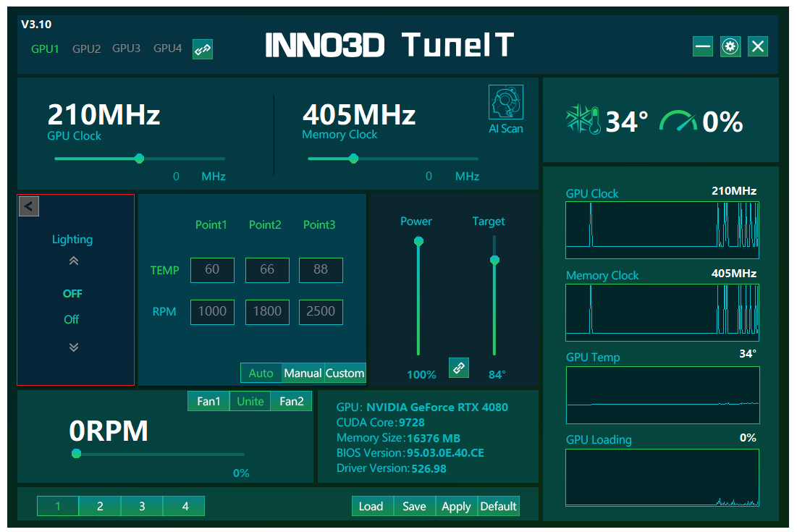Click the bold OFF lighting mode
The image size is (797, 532).
(72, 294)
